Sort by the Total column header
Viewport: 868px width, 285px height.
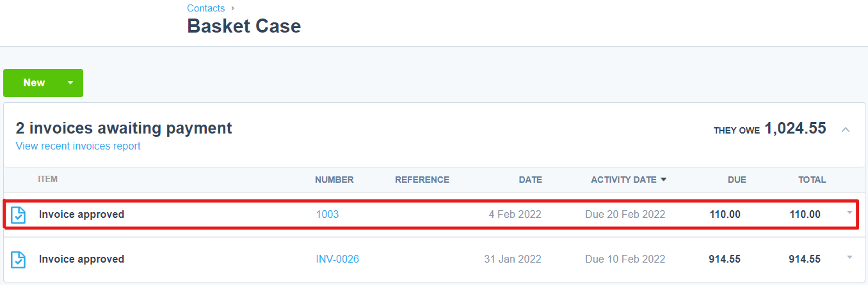pos(812,180)
